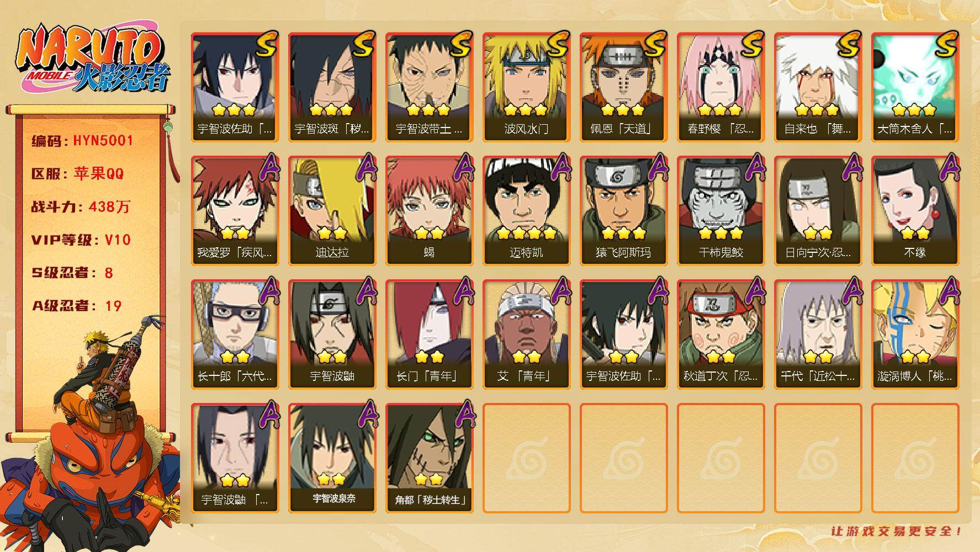980x552 pixels.
Task: Open the 迪达拉 A-rank ninja card
Action: point(332,211)
